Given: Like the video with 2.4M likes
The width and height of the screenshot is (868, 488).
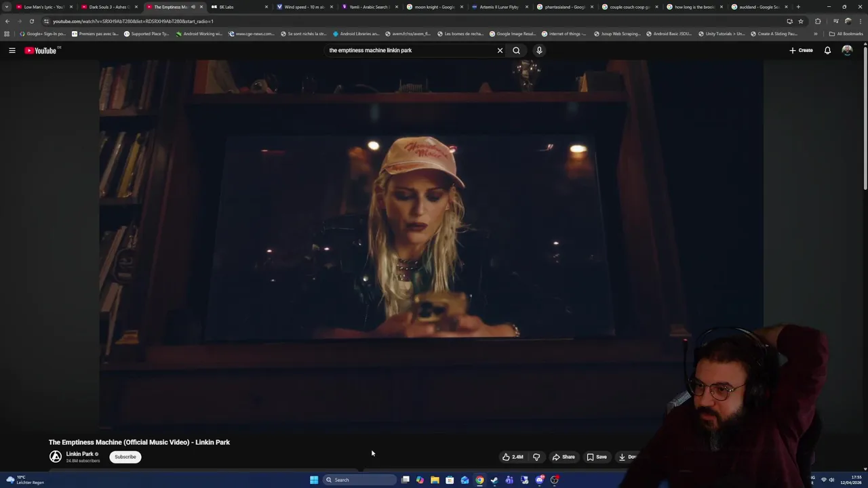Looking at the screenshot, I should click(513, 457).
